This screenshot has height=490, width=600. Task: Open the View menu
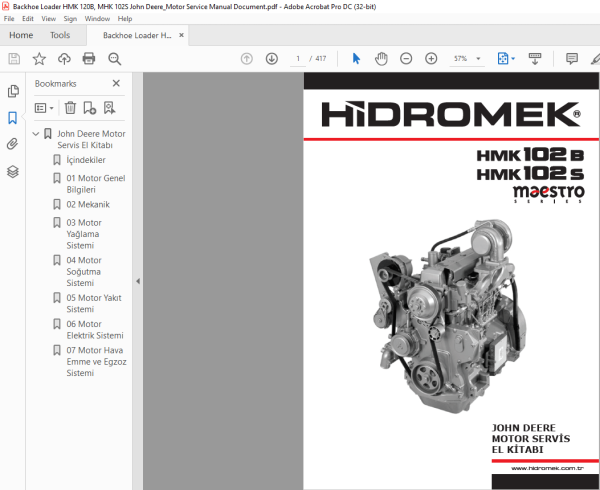pos(49,18)
